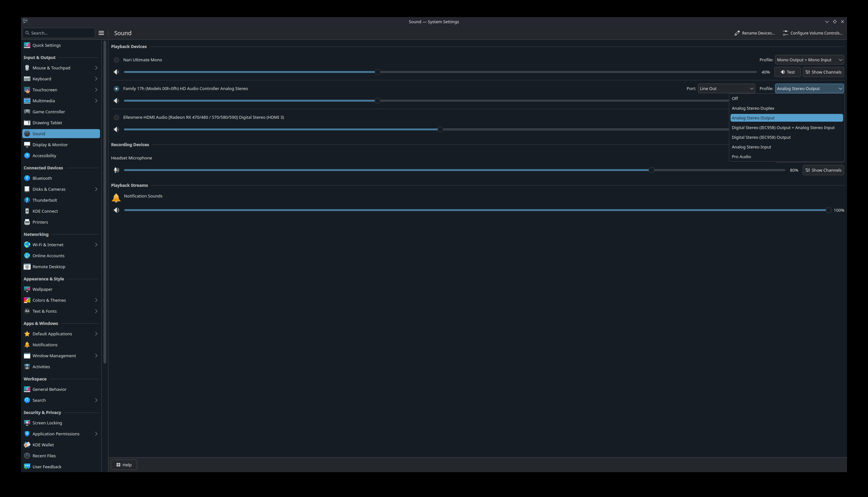This screenshot has width=868, height=497.
Task: Choose Pro Audio from the profile list
Action: click(741, 157)
